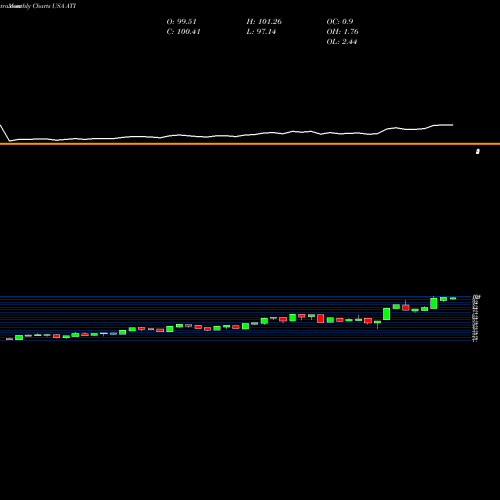Click the OL: 2.44 reading

pyautogui.click(x=342, y=42)
